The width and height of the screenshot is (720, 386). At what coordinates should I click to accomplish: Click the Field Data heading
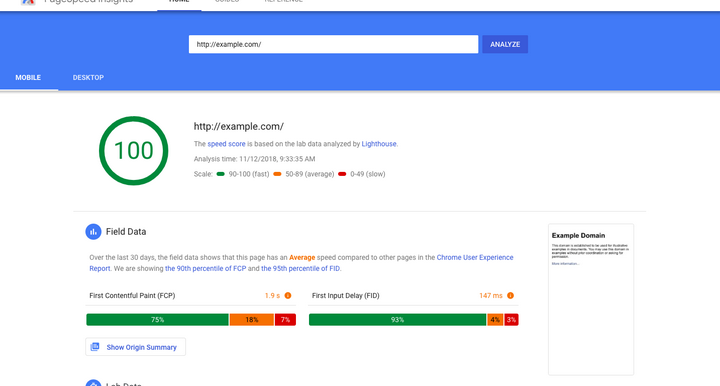(x=126, y=232)
